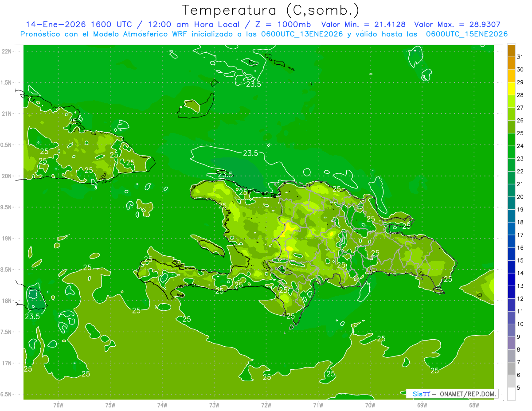Click the '22N' latitude axis label
Screen dimensions: 532x411
7,51
